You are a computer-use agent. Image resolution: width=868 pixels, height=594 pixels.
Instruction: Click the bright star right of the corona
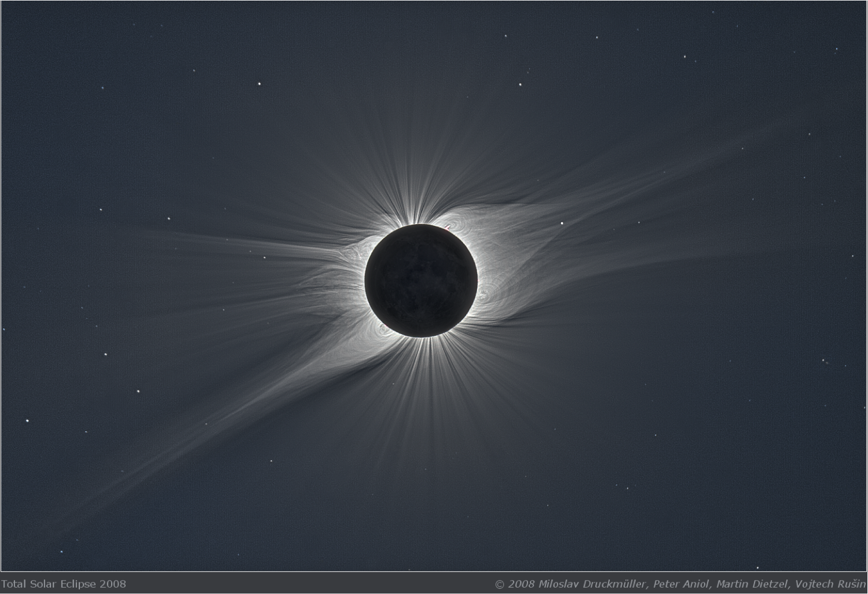coord(562,223)
